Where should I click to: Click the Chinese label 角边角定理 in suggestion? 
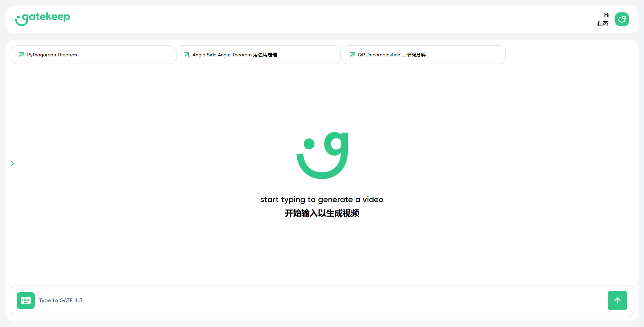point(265,55)
